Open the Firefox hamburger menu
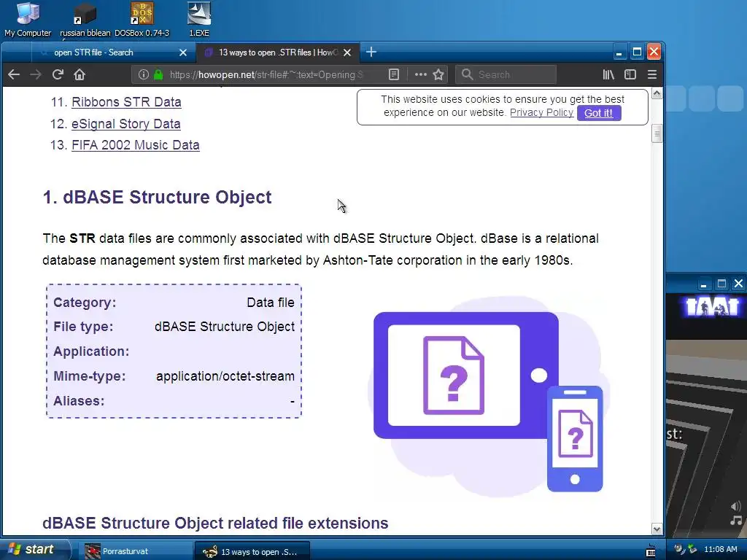This screenshot has height=560, width=747. [652, 75]
